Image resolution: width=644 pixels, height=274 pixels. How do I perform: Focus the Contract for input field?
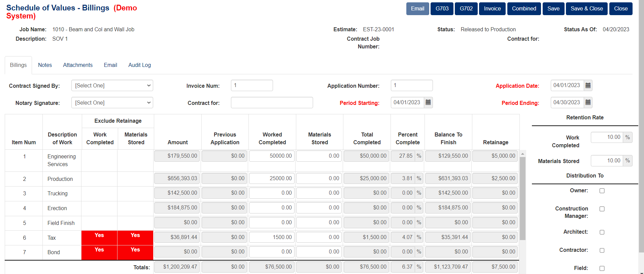[272, 103]
